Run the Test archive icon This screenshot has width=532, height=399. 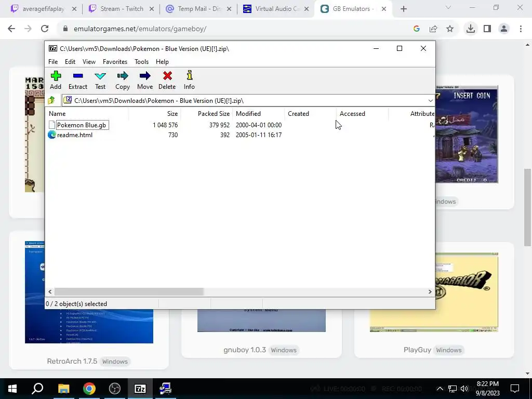click(x=100, y=76)
